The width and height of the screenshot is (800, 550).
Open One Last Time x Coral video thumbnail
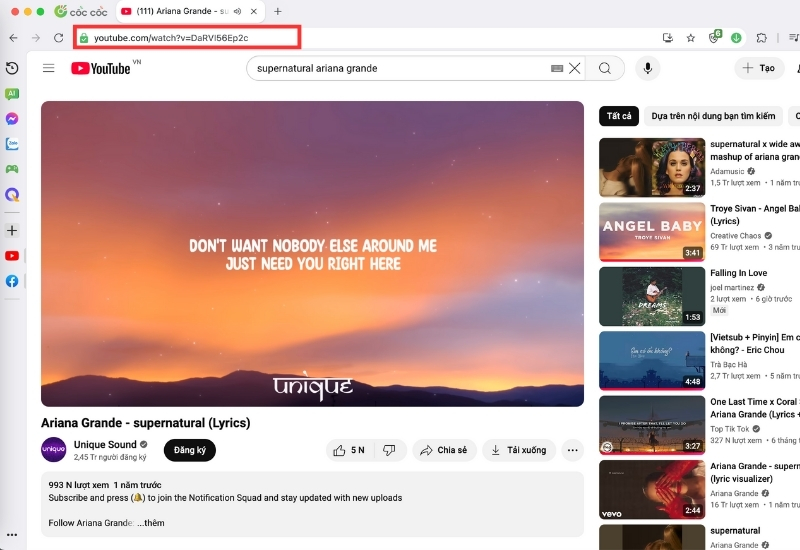(652, 425)
